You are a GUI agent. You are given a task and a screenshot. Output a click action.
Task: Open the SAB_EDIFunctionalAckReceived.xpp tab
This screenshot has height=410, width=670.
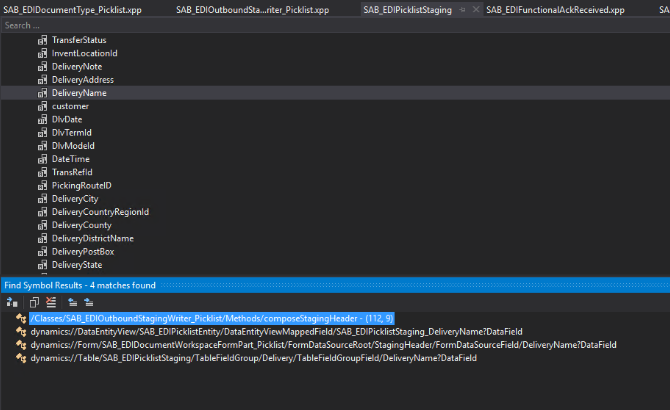[549, 10]
